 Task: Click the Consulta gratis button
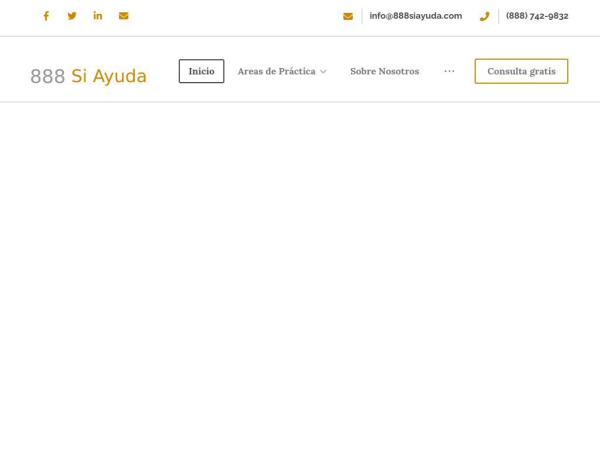pos(521,71)
